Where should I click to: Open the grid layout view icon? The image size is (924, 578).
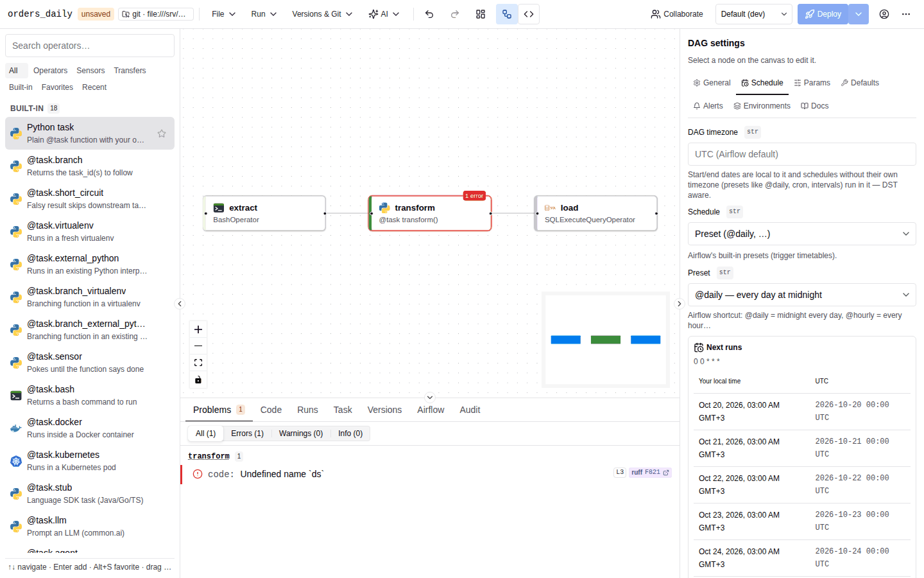coord(481,14)
